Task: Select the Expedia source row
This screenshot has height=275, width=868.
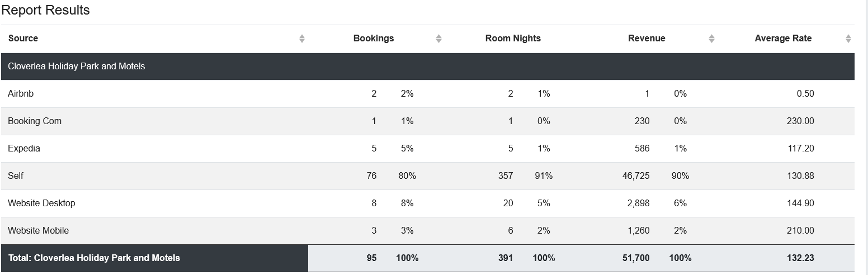Action: tap(428, 149)
